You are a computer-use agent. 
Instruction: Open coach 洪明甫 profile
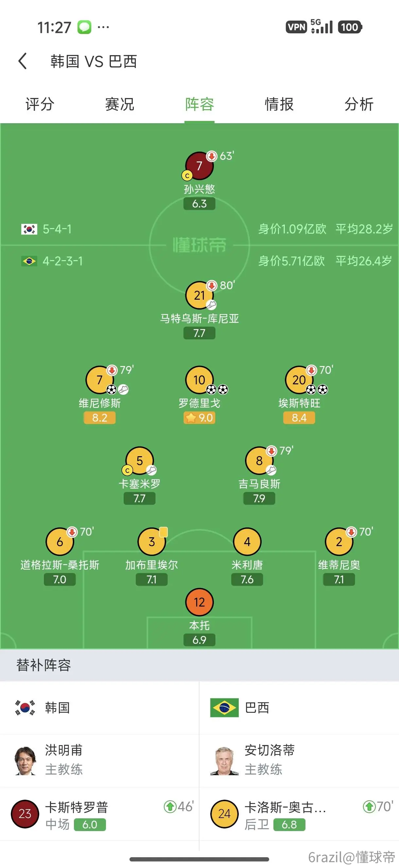pos(99,760)
